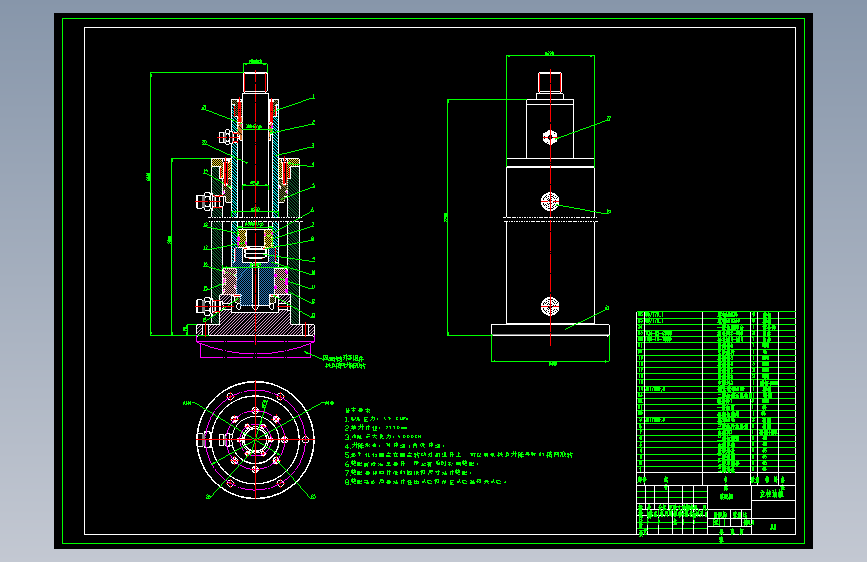
Task: Select the middle port circle on side view
Action: (x=550, y=201)
